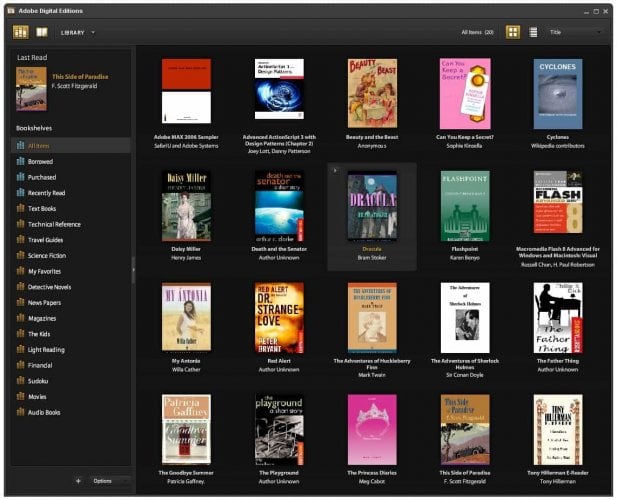Select My Antonia book cover
617x500 pixels.
(x=187, y=317)
